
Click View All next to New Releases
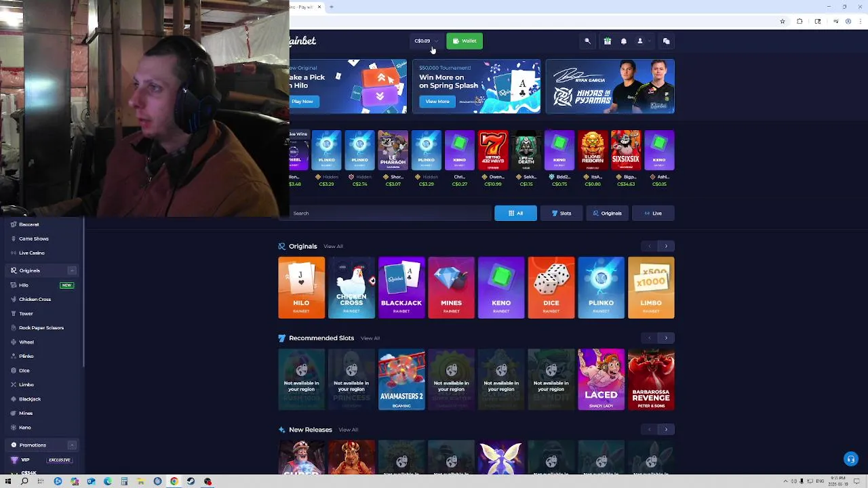(348, 430)
